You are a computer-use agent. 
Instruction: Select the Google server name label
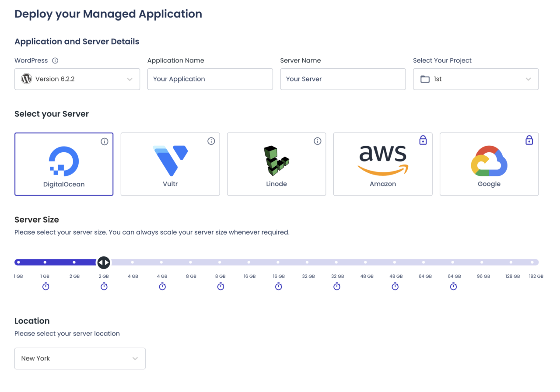click(x=489, y=184)
